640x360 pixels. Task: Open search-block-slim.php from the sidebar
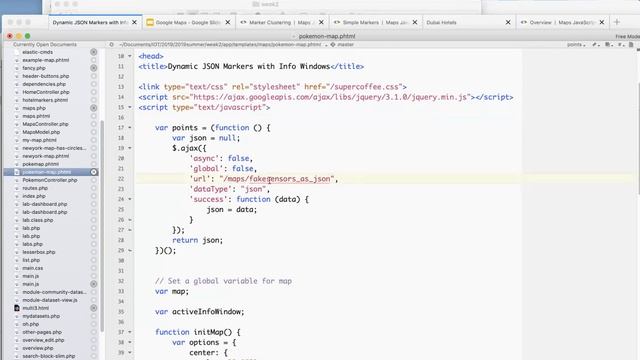pyautogui.click(x=49, y=356)
